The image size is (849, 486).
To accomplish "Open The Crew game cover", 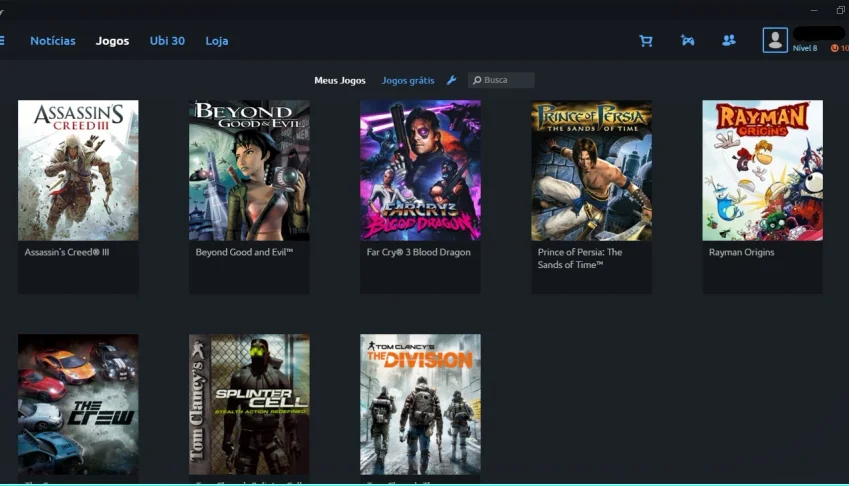I will (x=78, y=404).
